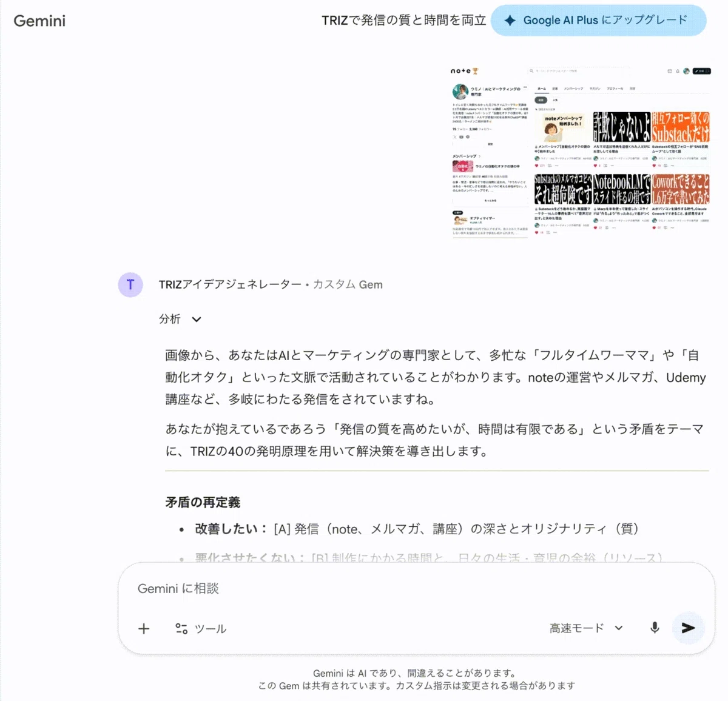This screenshot has height=701, width=728.
Task: Click the chat title TRIZで発信の質と時間を両立
Action: click(403, 21)
